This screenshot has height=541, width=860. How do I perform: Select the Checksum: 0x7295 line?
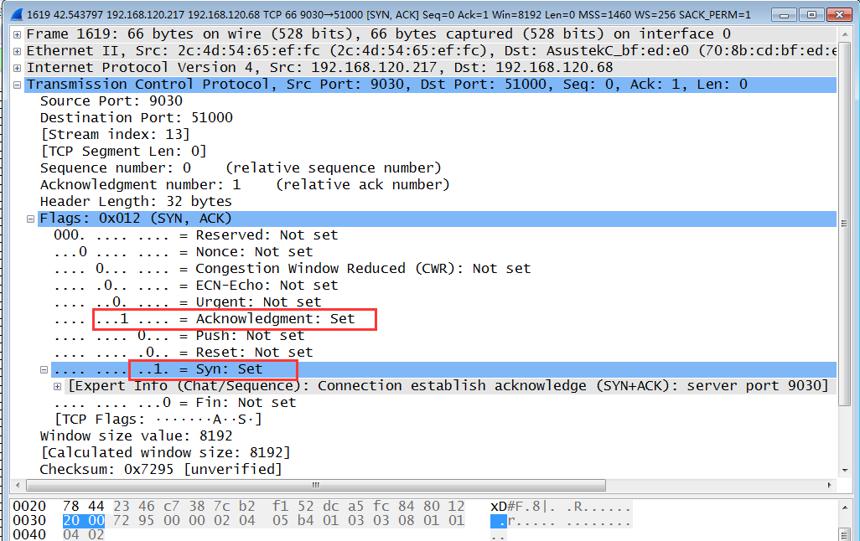pos(161,469)
